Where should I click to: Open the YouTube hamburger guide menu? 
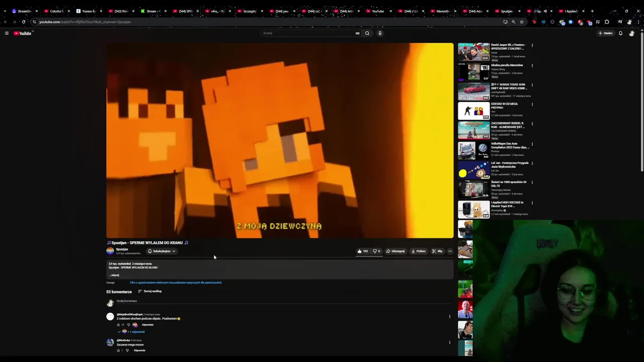[x=7, y=33]
